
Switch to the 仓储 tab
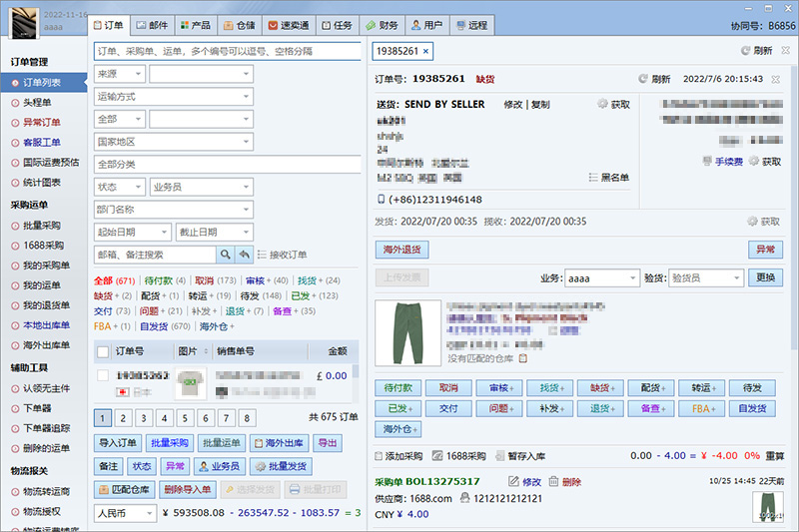point(240,25)
